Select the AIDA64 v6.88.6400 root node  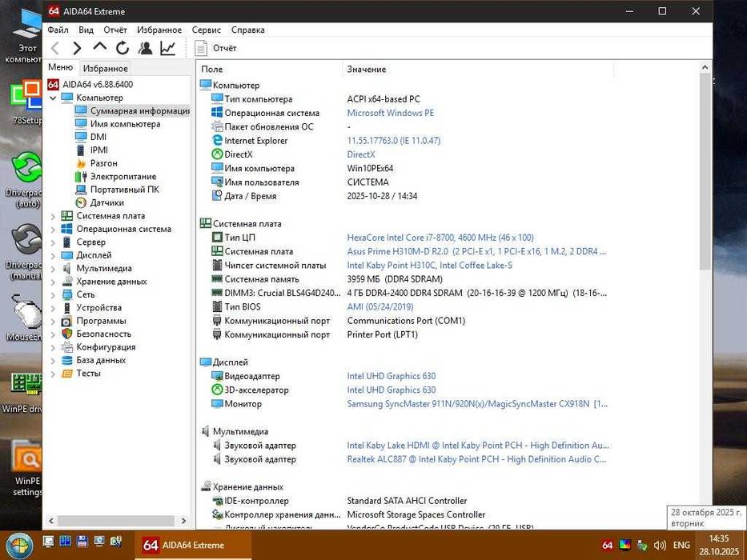pyautogui.click(x=98, y=84)
